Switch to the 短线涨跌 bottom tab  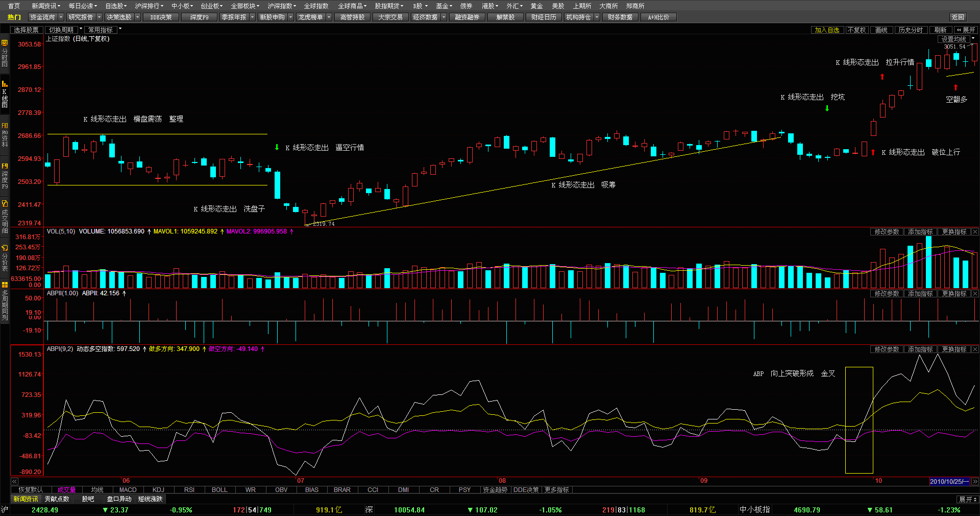150,499
